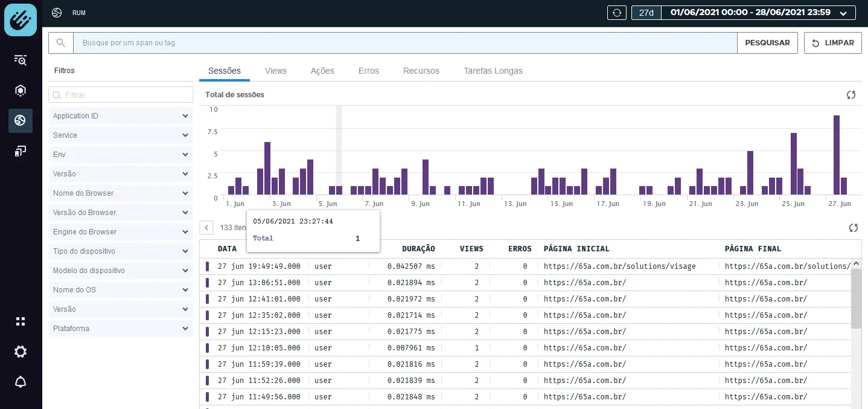This screenshot has height=409, width=868.
Task: Open the log search icon in the sidebar
Action: (x=21, y=60)
